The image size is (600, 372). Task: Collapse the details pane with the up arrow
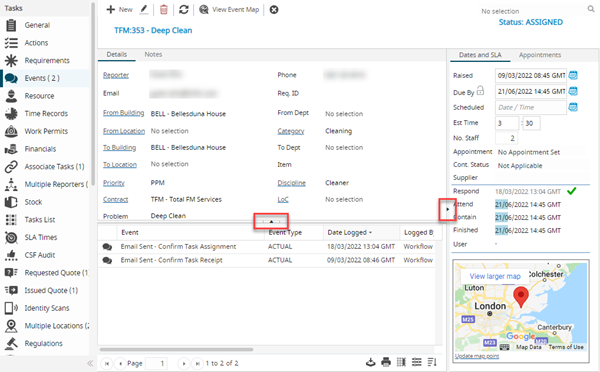tap(271, 221)
